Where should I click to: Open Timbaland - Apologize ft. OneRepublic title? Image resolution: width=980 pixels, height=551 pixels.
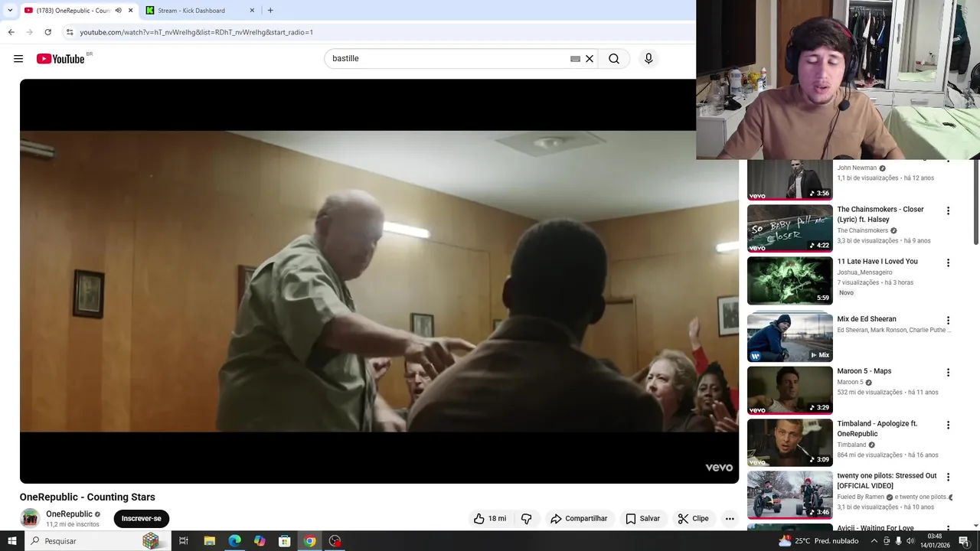point(877,429)
